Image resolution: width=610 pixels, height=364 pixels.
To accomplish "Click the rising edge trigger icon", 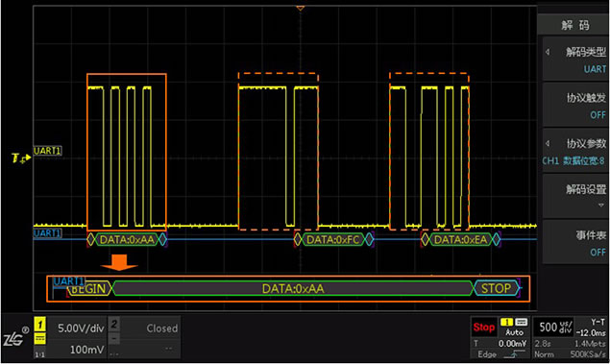I will pos(514,354).
